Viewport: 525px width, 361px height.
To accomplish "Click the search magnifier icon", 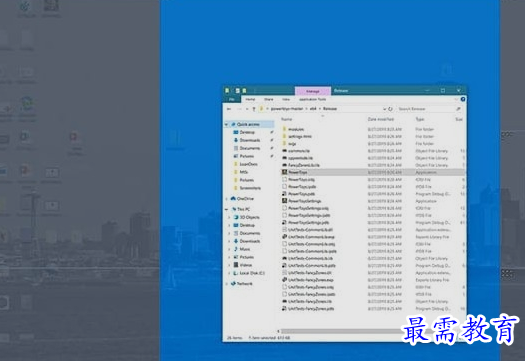I will [458, 109].
